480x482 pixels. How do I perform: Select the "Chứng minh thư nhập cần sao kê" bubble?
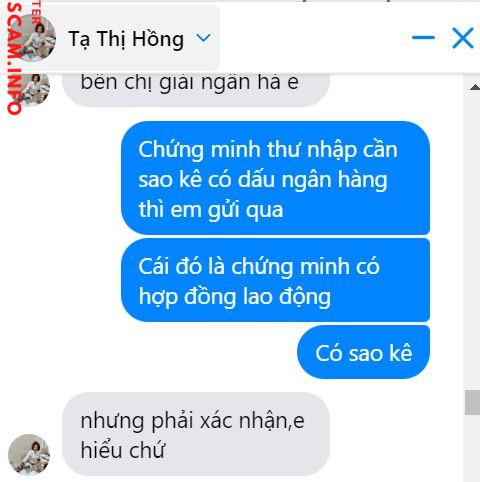275,178
